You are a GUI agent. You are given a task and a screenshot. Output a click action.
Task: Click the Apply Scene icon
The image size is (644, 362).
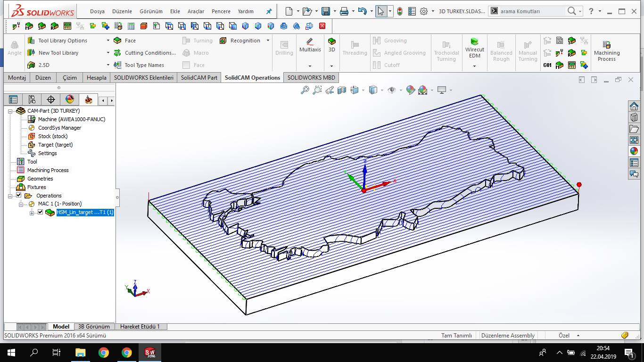click(x=422, y=90)
